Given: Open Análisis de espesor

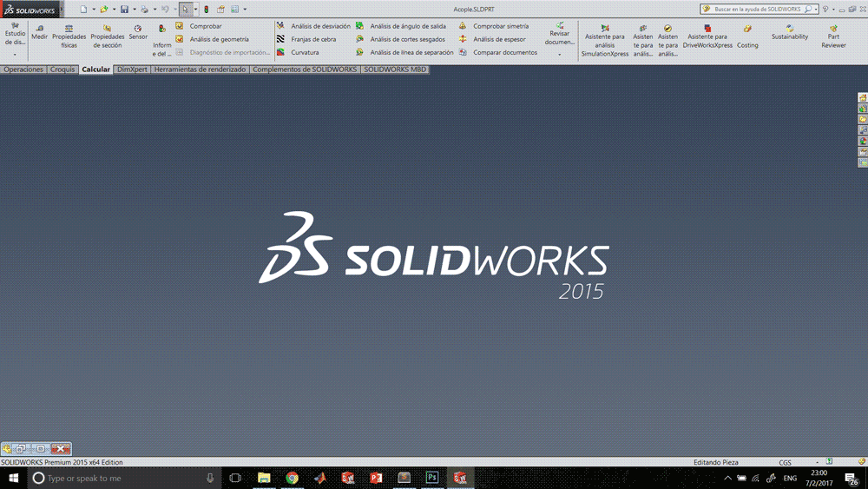Looking at the screenshot, I should point(492,39).
